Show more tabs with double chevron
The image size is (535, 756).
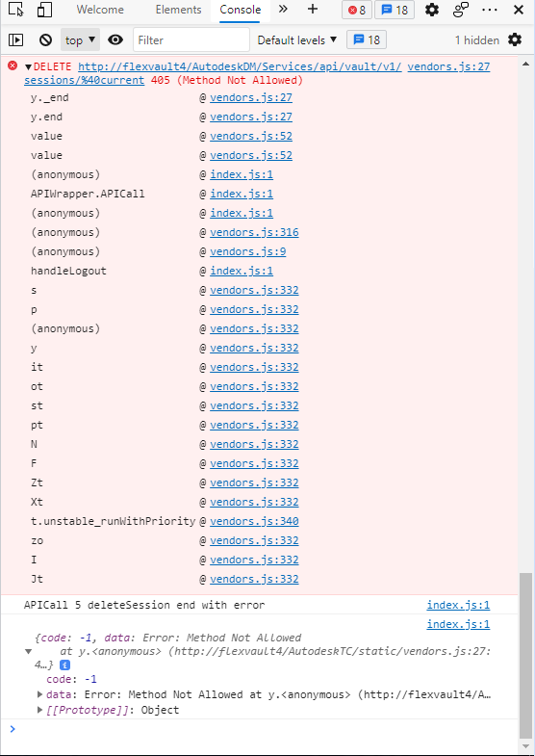tap(283, 10)
